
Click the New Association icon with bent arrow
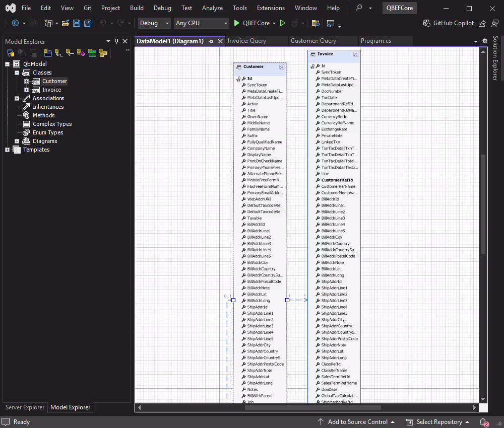[x=58, y=53]
